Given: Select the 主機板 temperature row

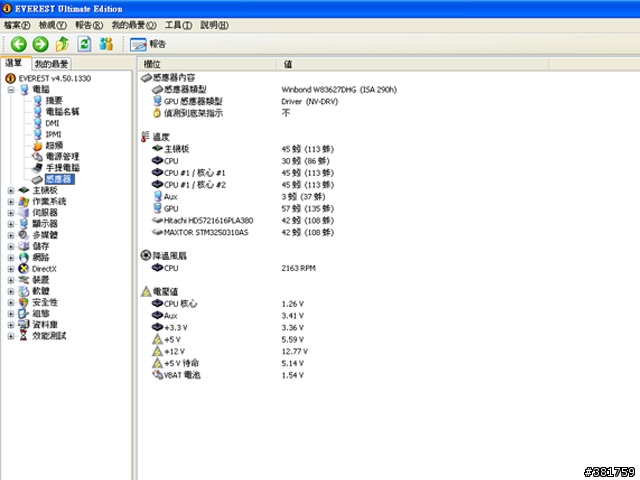Looking at the screenshot, I should pos(243,149).
